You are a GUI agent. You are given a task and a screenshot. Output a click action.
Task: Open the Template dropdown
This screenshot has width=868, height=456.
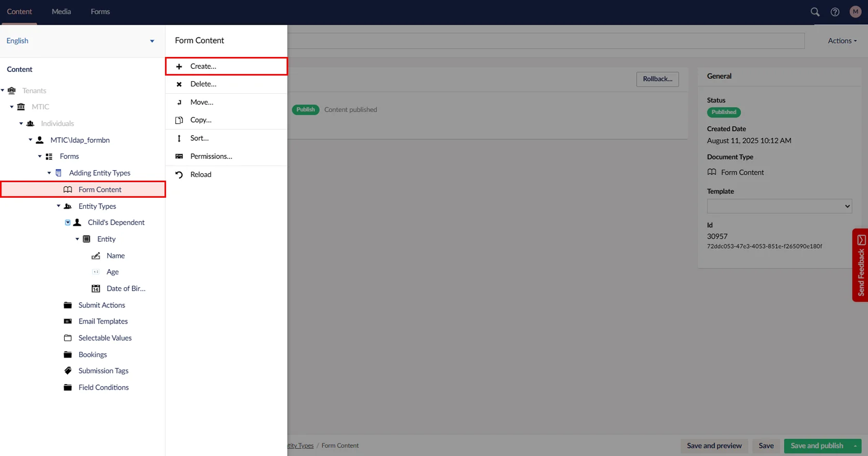[779, 206]
